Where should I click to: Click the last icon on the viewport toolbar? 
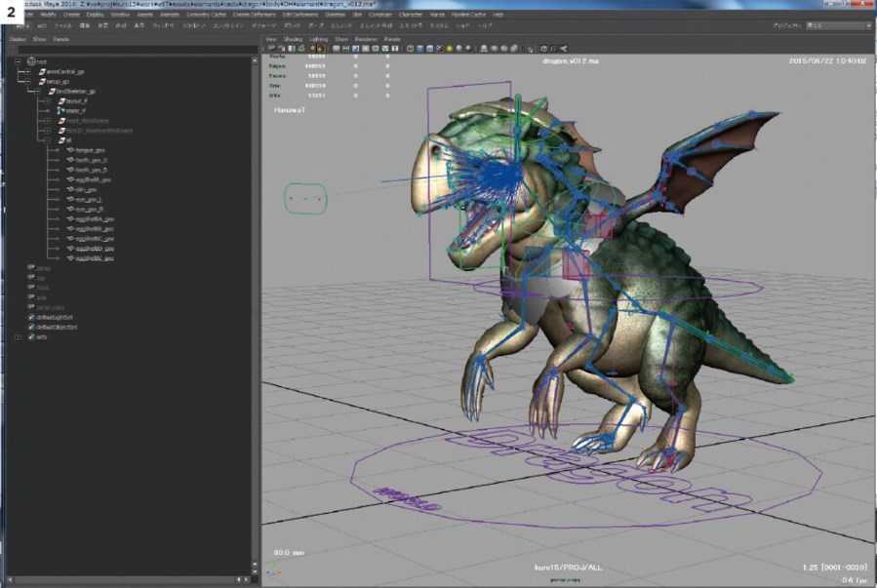point(563,48)
